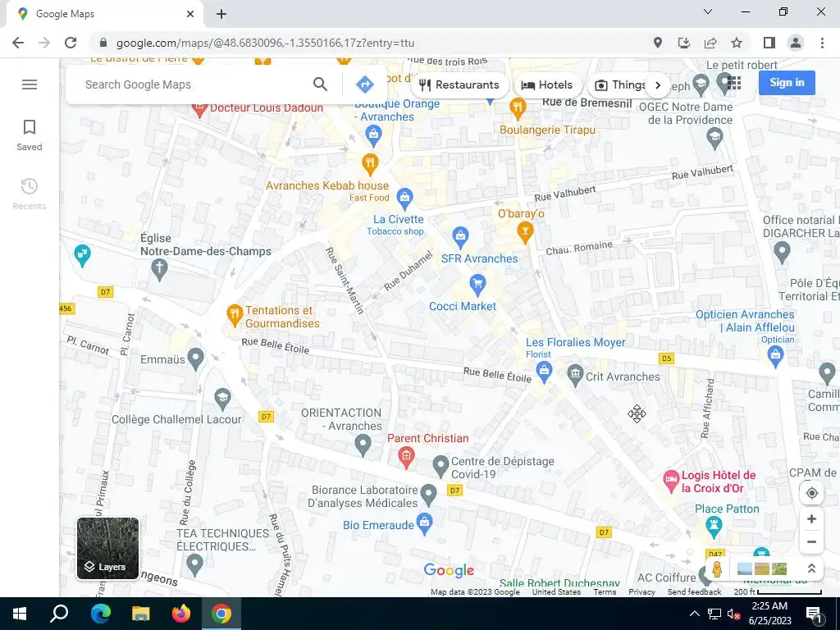Click the Collège Challemel Lacour school pin

click(x=222, y=399)
